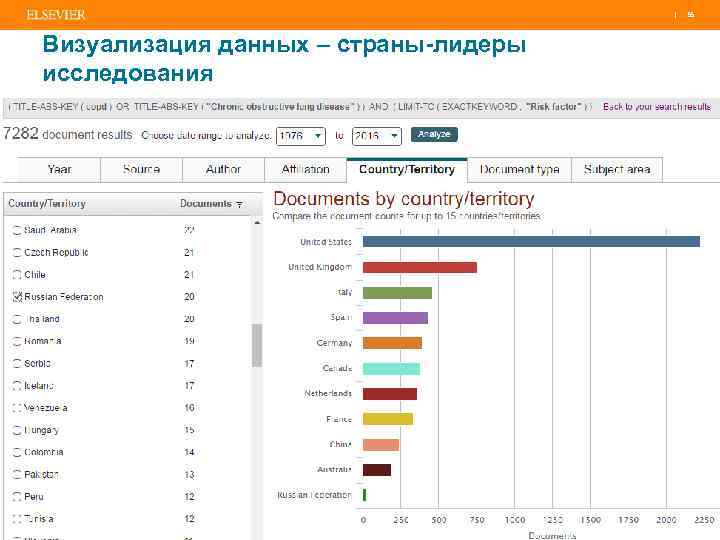
Task: Click the country list scrollbar thumb
Action: pyautogui.click(x=257, y=345)
